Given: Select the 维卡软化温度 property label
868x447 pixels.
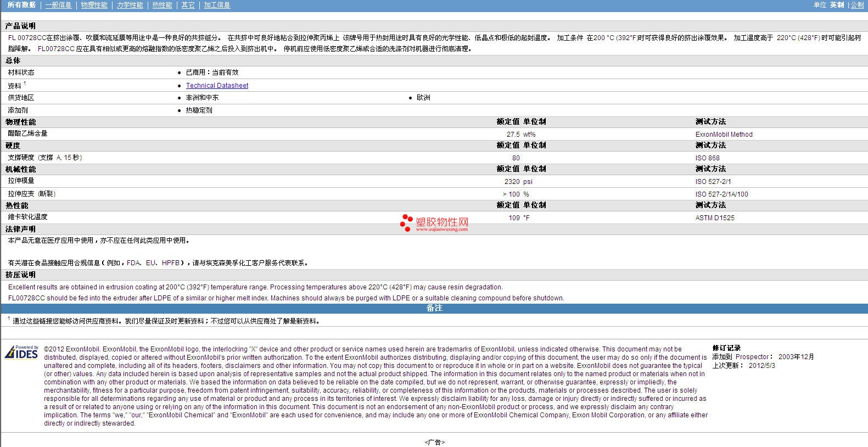Looking at the screenshot, I should click(27, 217).
